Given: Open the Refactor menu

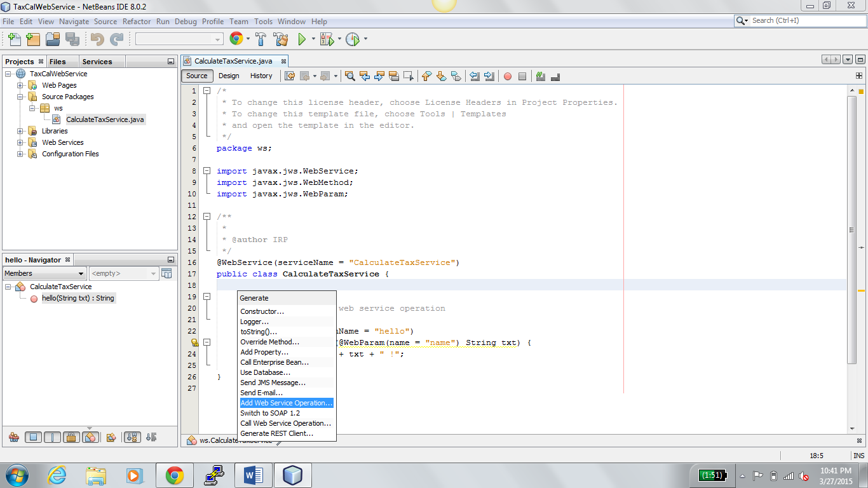Looking at the screenshot, I should tap(137, 21).
